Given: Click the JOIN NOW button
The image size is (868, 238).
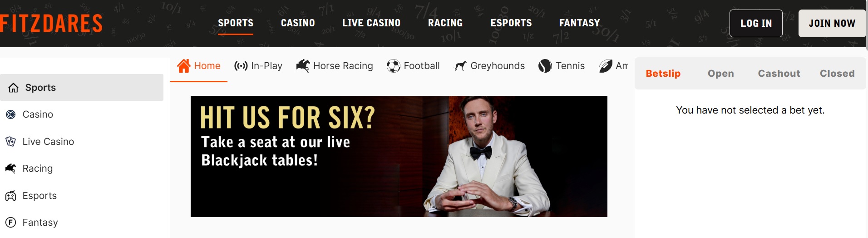Looking at the screenshot, I should click(x=832, y=24).
